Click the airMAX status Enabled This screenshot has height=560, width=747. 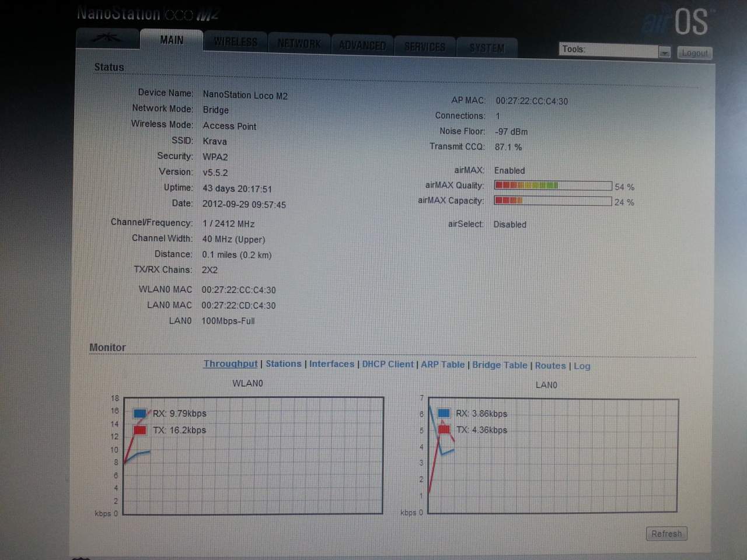tap(509, 170)
